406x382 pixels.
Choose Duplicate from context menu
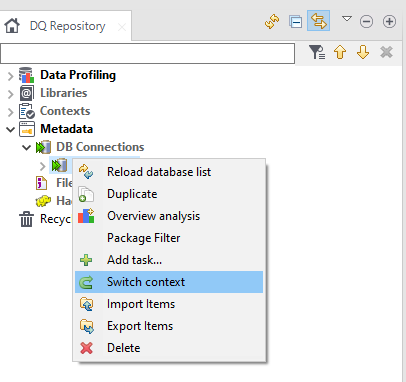[x=169, y=194]
